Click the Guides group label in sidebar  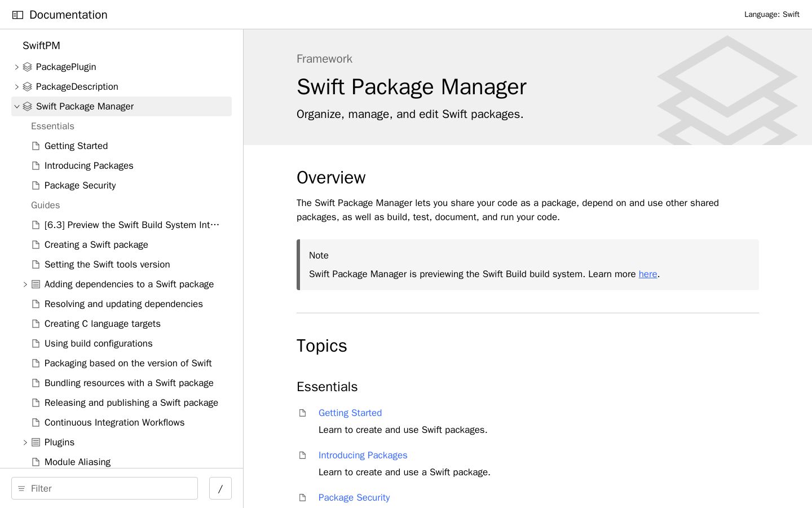click(x=45, y=205)
